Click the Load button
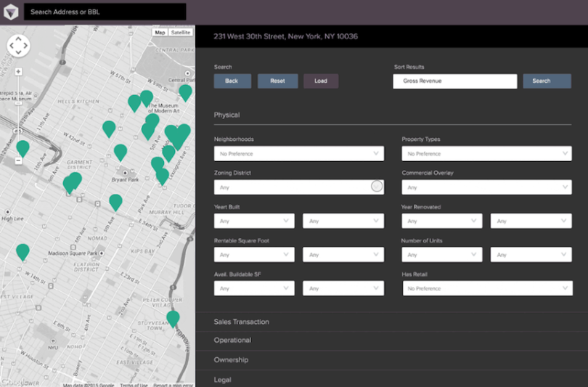This screenshot has width=588, height=387. [x=321, y=81]
